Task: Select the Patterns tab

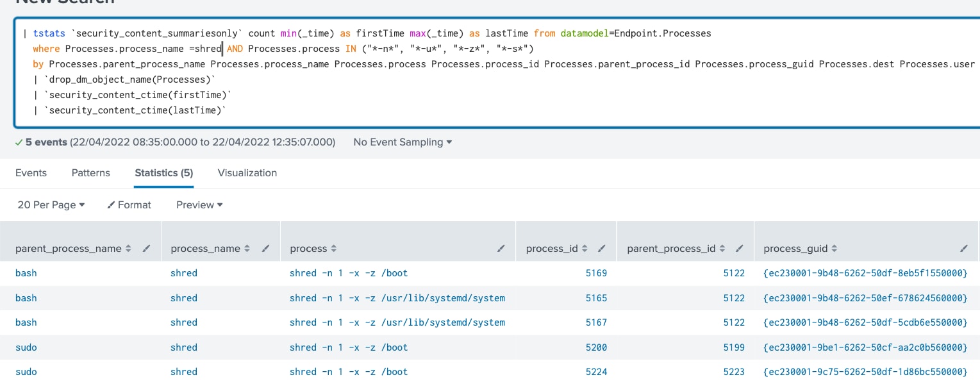Action: (x=90, y=173)
